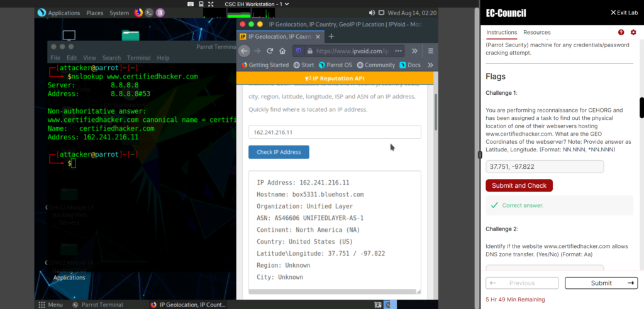Click the Firefox forward arrow

pos(257,51)
